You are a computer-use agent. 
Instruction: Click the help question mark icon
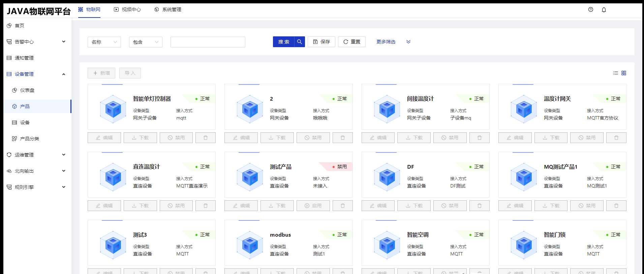tap(591, 9)
